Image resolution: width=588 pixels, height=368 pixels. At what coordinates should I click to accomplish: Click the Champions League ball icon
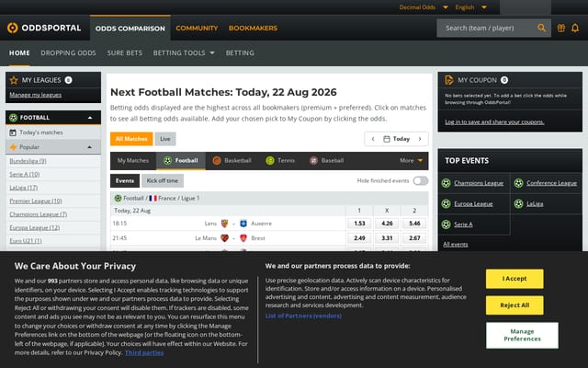click(x=446, y=183)
